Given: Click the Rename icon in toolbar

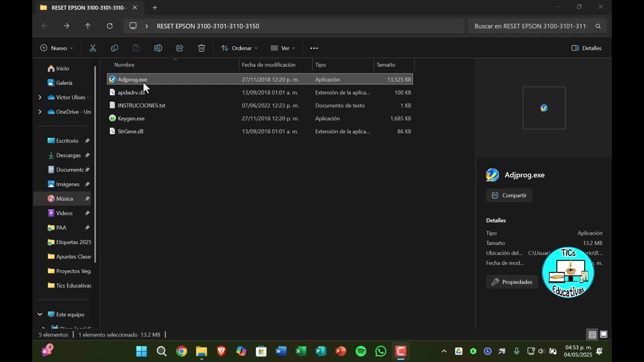Looking at the screenshot, I should (158, 48).
